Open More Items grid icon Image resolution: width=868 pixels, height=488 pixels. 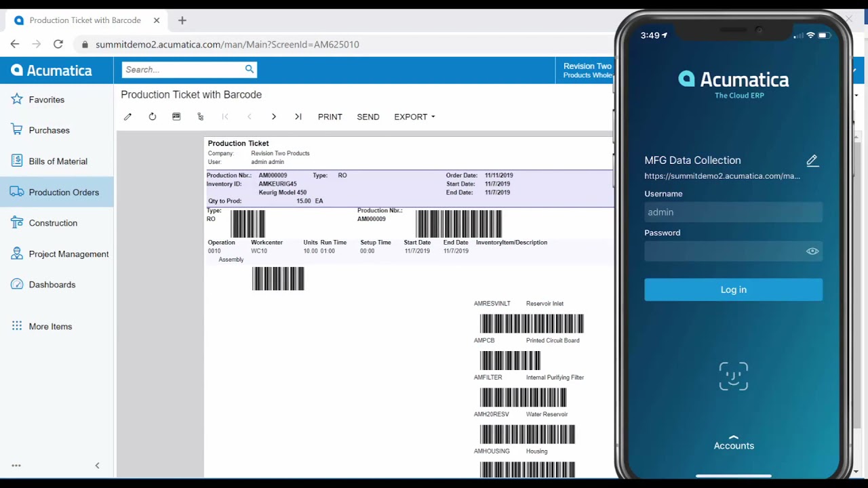click(x=17, y=326)
